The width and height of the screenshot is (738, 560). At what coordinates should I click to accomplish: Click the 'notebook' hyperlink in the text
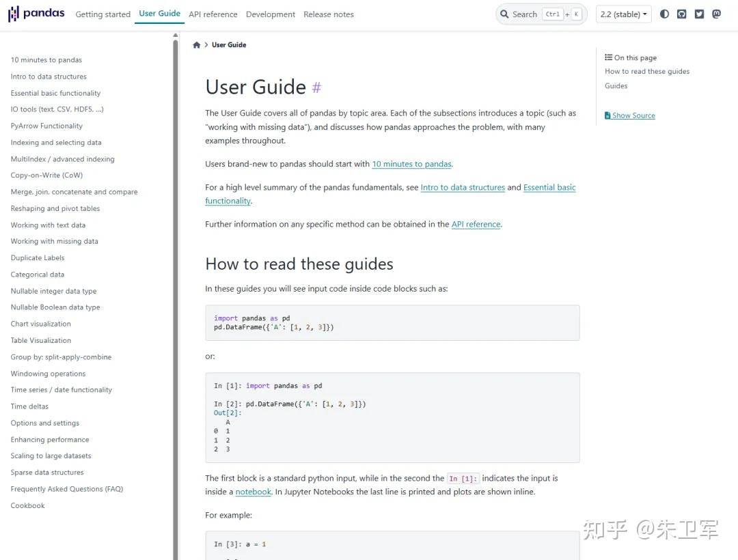(x=253, y=492)
